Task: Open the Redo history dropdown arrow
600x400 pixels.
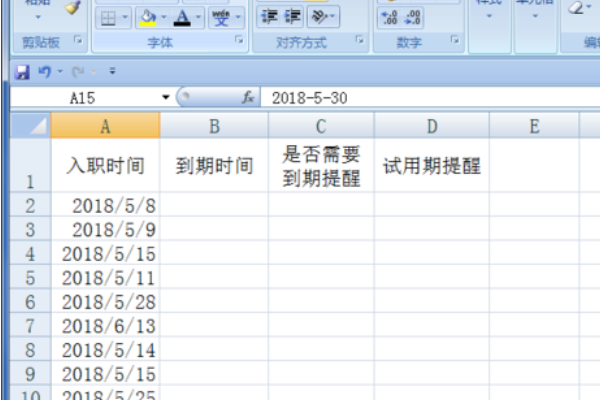Action: click(x=94, y=72)
